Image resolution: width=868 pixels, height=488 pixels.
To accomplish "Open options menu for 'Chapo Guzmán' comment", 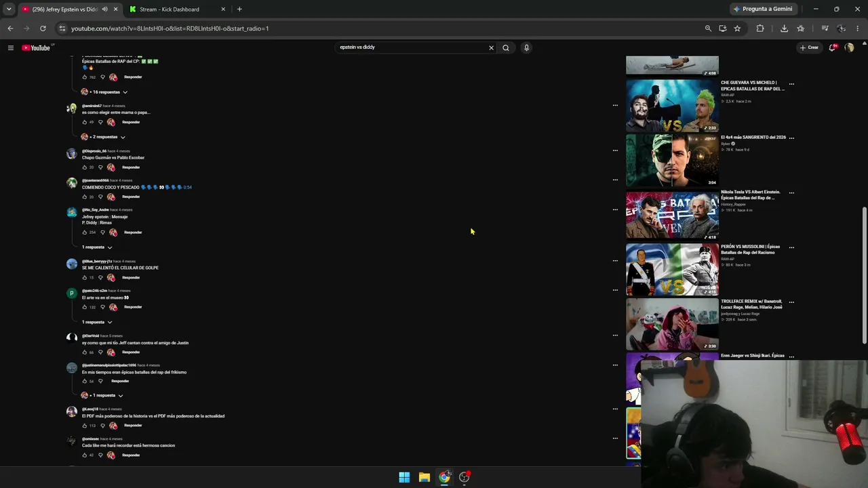I will (615, 150).
